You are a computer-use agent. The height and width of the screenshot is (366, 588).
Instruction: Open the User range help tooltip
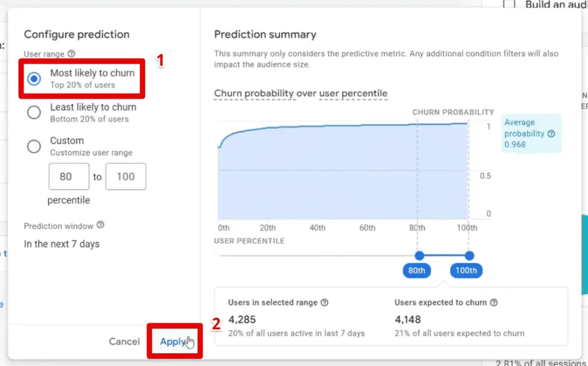70,53
